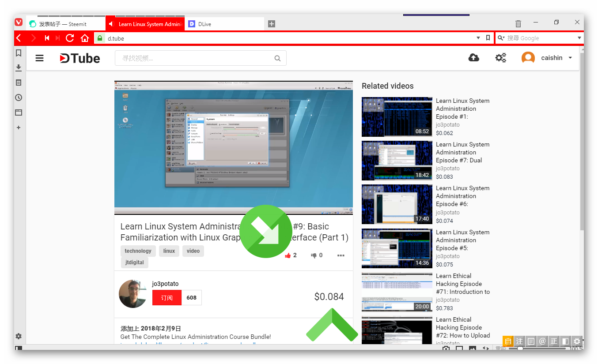Open Vivaldi settings gear in sidebar
Screen dimensions: 598x364
(x=19, y=336)
